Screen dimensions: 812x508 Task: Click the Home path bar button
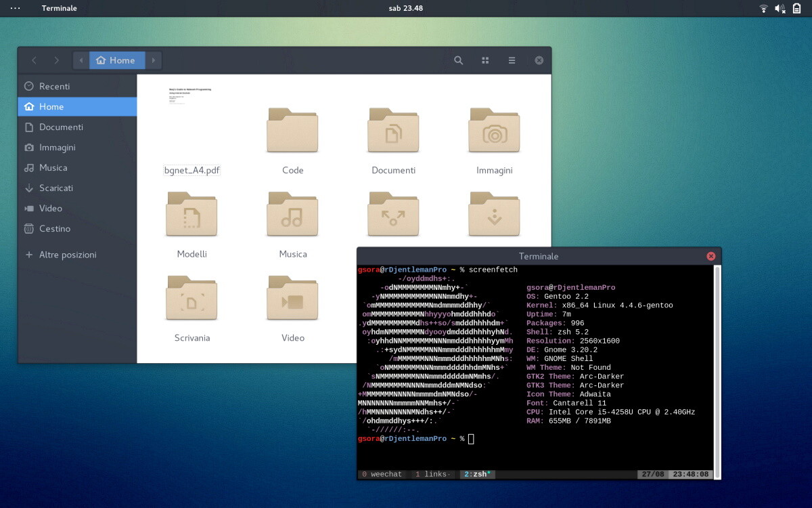[116, 60]
